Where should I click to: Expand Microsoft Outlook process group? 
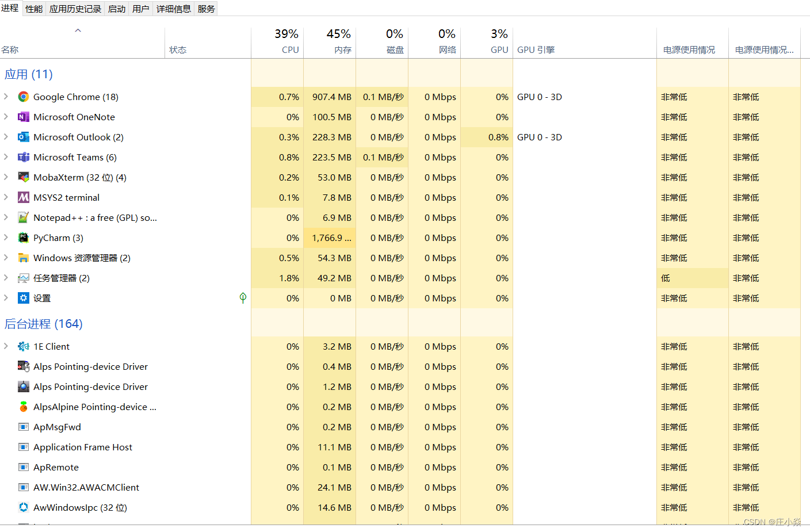click(6, 137)
